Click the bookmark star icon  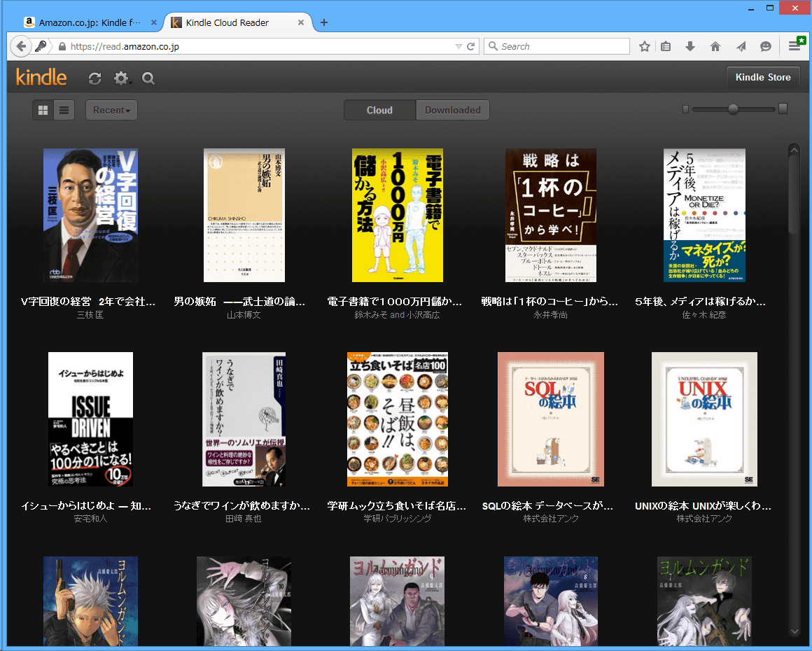[x=644, y=46]
